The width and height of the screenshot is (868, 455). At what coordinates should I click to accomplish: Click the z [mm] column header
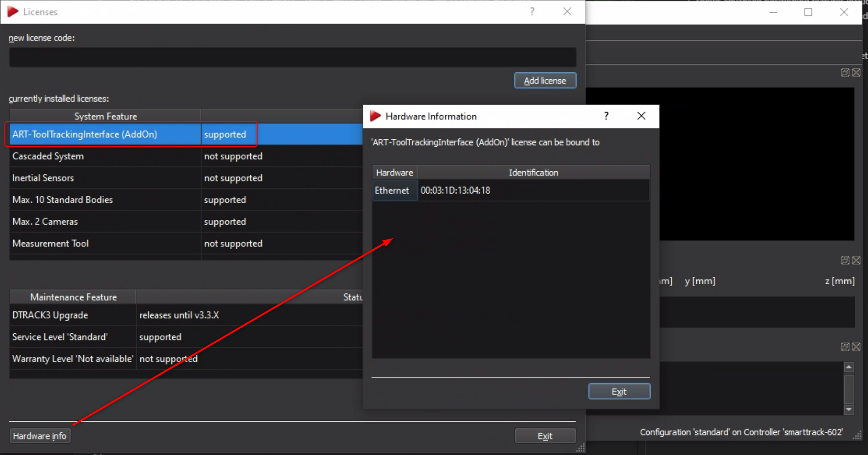pyautogui.click(x=840, y=281)
